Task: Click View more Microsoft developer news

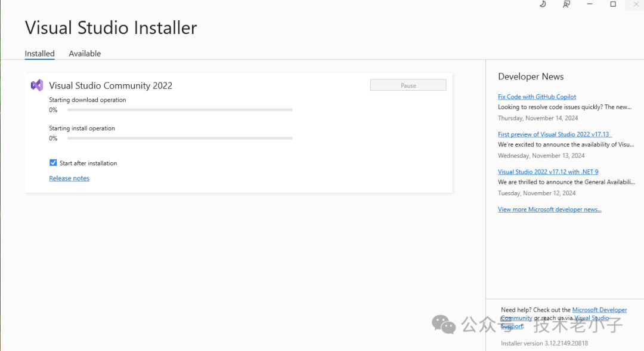Action: pos(549,210)
